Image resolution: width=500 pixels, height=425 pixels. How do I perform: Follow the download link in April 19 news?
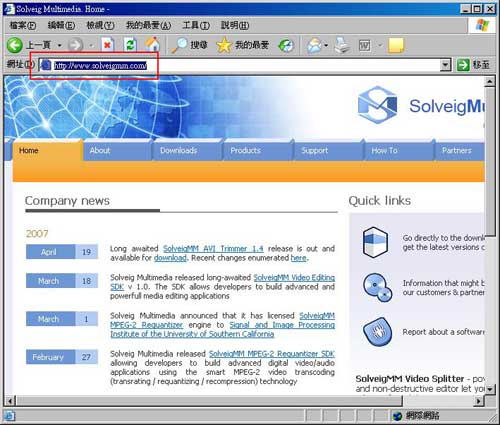click(170, 258)
